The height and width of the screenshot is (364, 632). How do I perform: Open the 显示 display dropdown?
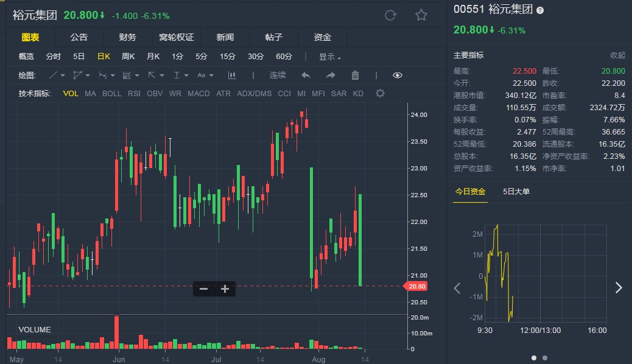pos(329,57)
